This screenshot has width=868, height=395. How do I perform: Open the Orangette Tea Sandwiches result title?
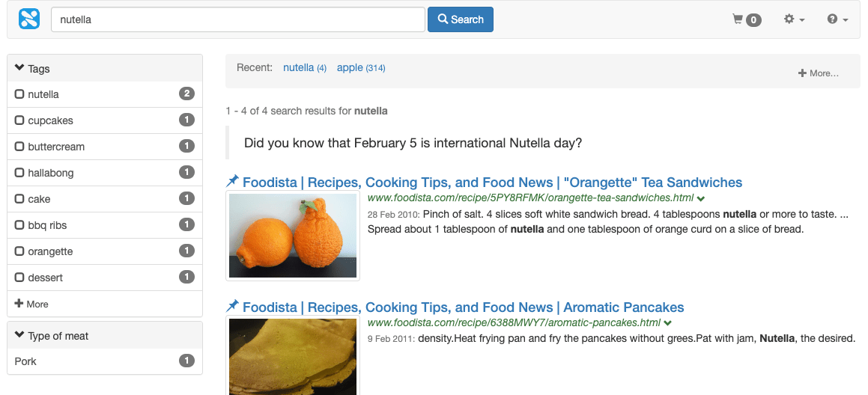(x=492, y=183)
